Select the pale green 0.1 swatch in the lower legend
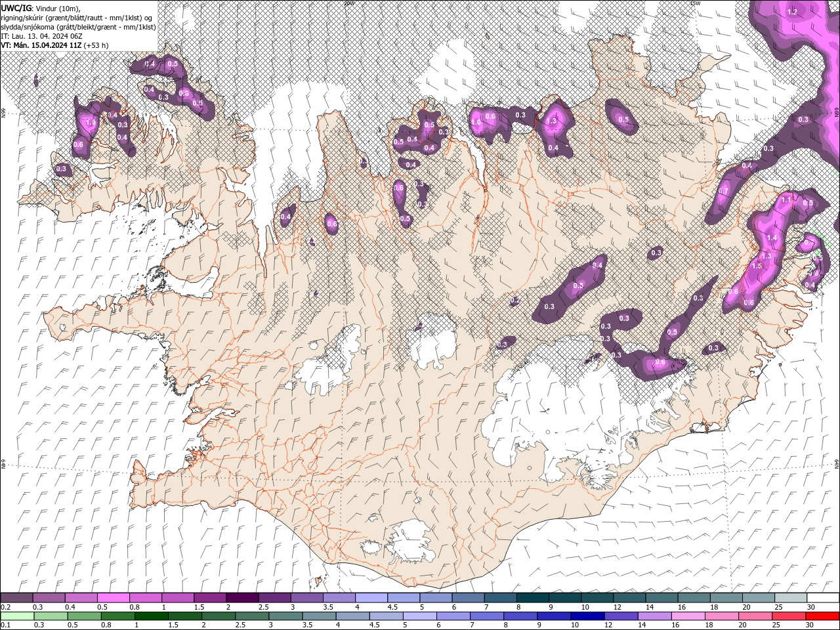This screenshot has width=840, height=630. 17,616
